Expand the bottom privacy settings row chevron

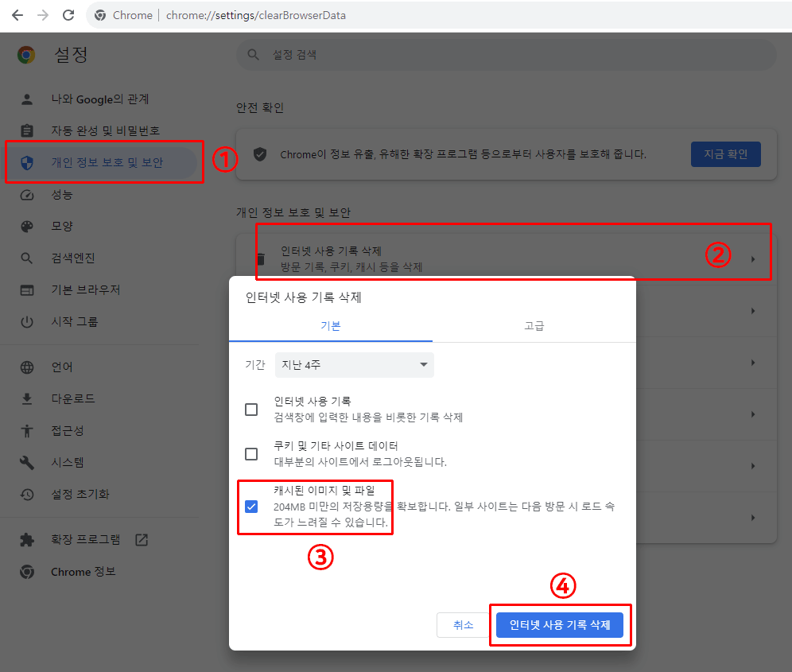(x=752, y=517)
